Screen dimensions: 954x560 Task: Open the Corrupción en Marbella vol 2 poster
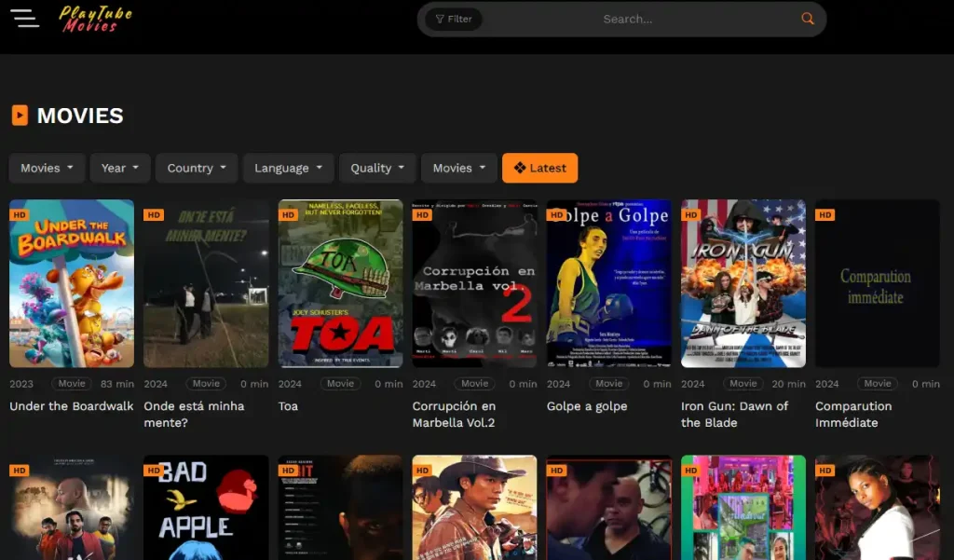coord(474,283)
